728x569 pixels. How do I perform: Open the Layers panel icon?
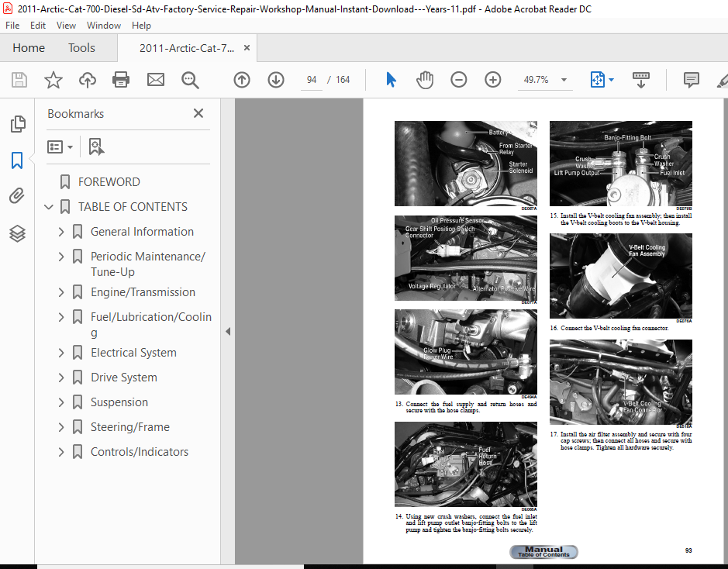coord(17,233)
